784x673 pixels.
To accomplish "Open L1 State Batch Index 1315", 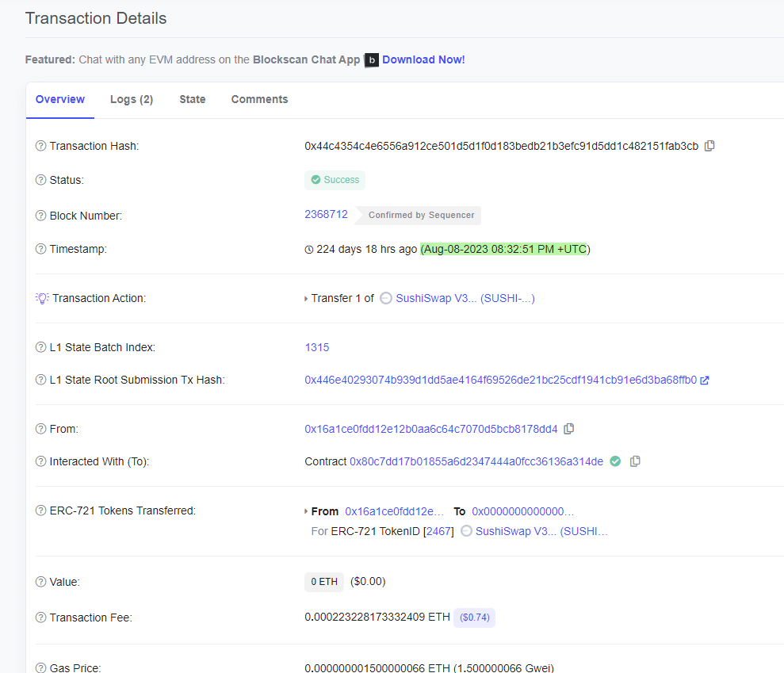I will click(x=317, y=347).
